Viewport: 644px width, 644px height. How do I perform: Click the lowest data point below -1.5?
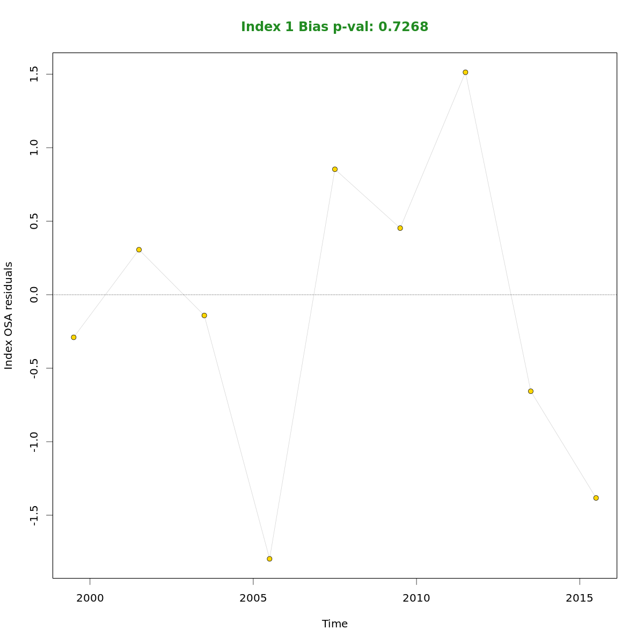[x=269, y=559]
